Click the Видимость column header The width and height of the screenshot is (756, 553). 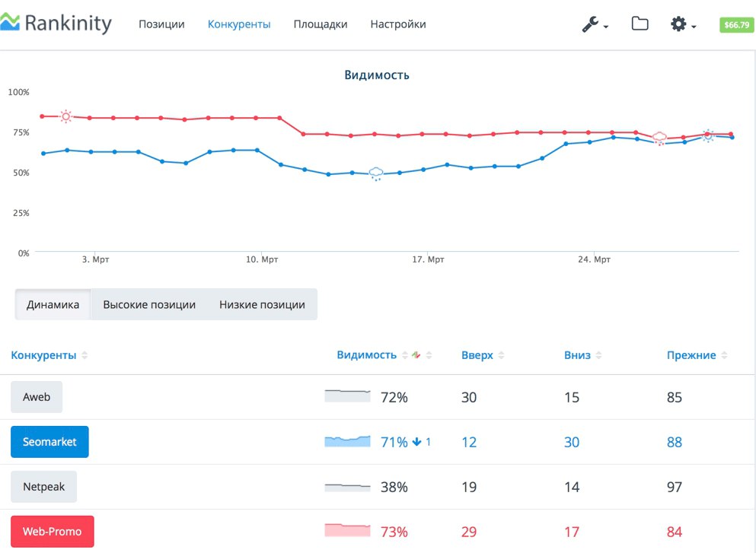pos(366,355)
